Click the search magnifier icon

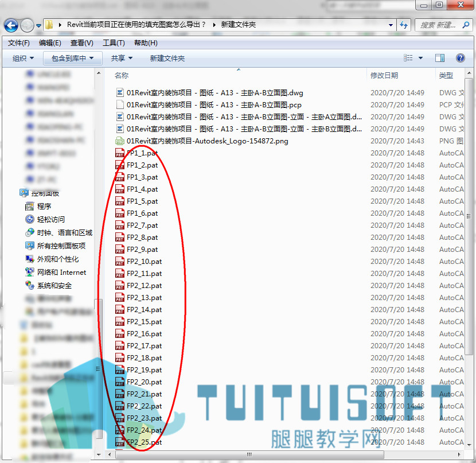466,25
